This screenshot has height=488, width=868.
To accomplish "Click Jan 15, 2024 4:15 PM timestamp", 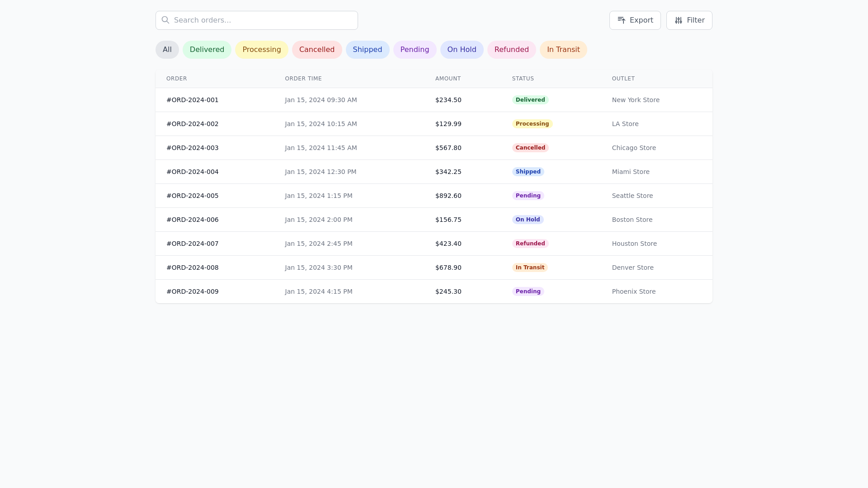I will coord(319,291).
